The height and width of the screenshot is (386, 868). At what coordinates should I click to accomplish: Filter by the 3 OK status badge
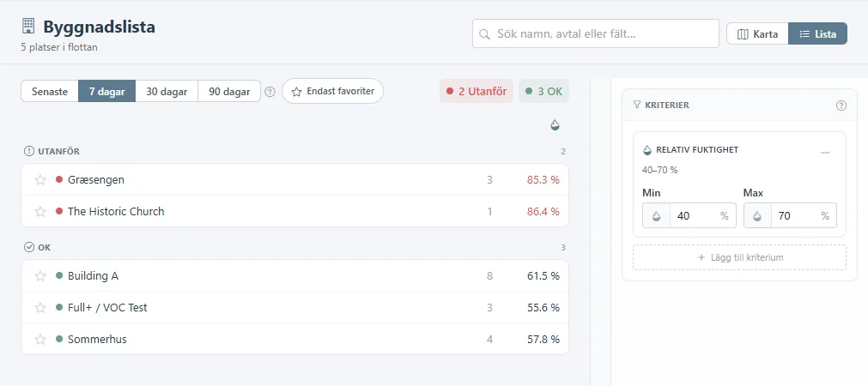[543, 91]
